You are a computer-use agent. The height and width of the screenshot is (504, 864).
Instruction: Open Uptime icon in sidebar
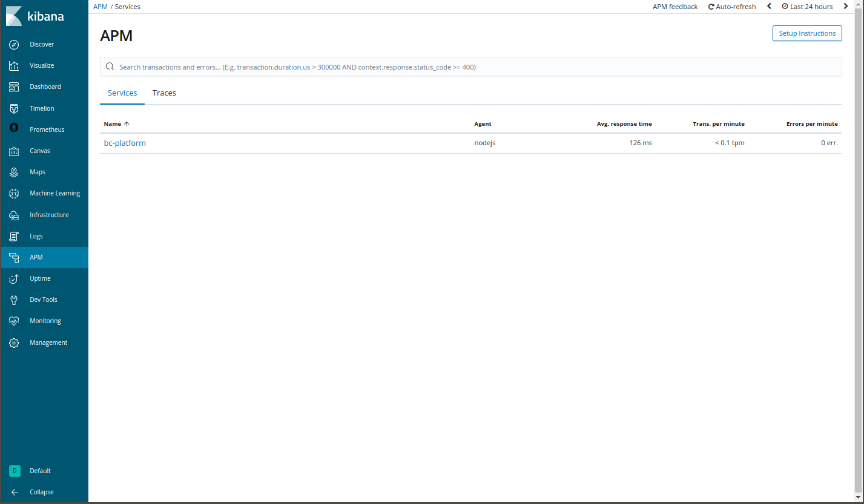click(x=15, y=278)
